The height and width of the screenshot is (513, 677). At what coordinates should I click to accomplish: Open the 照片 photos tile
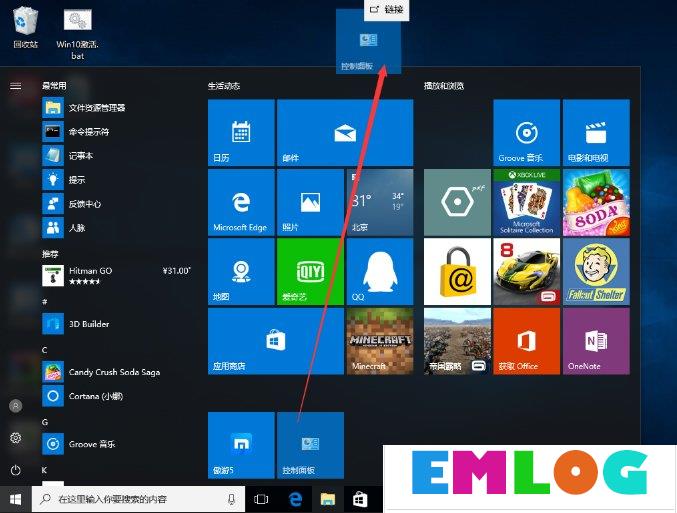click(310, 202)
